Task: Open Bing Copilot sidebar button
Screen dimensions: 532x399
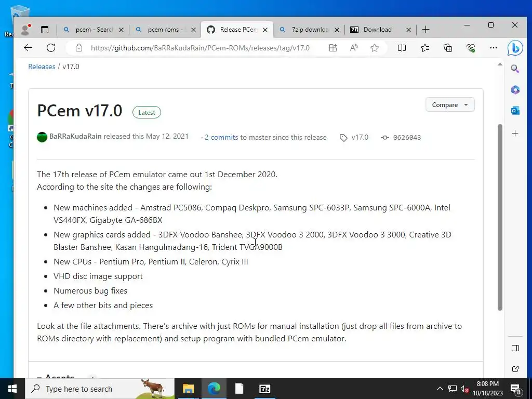Action: 515,48
